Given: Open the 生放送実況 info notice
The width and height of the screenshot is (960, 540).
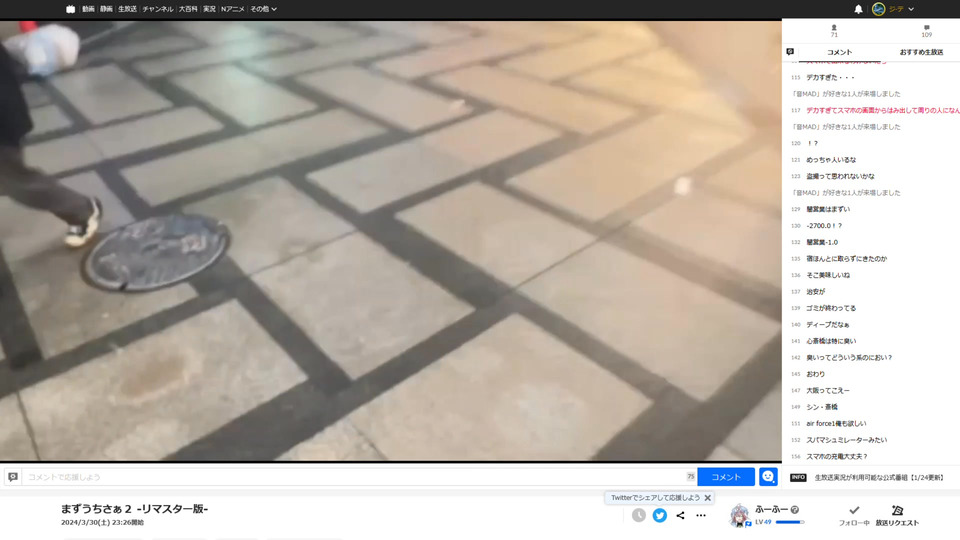Looking at the screenshot, I should (879, 478).
